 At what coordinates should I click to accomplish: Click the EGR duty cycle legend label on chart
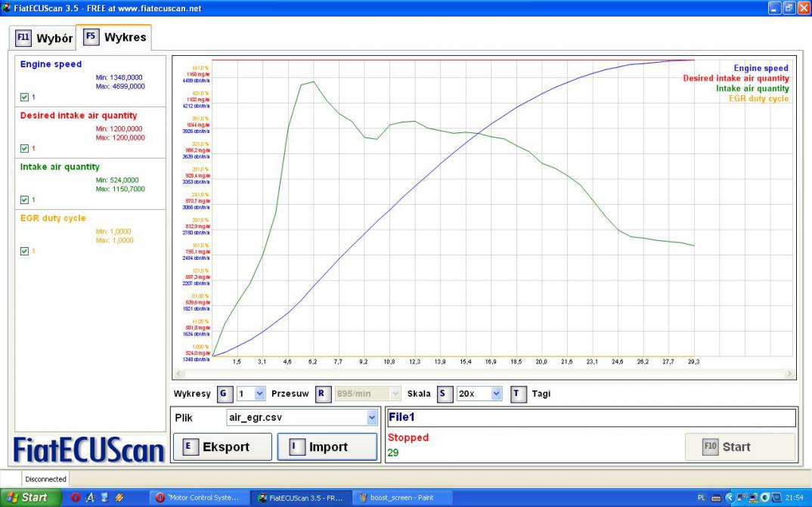coord(758,98)
